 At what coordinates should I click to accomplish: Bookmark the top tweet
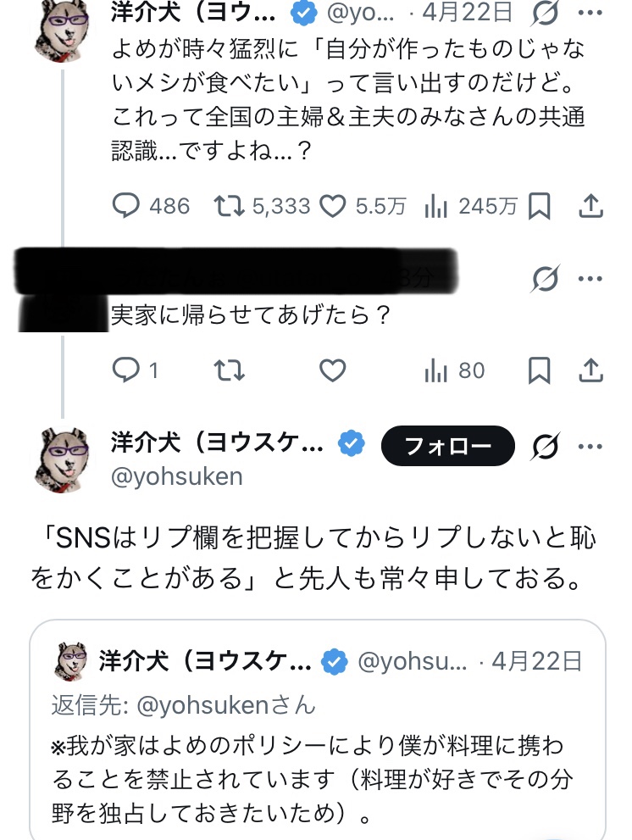pos(540,206)
